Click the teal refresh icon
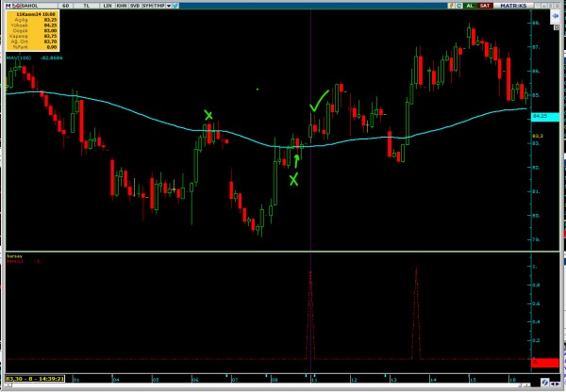The image size is (566, 392). [458, 6]
